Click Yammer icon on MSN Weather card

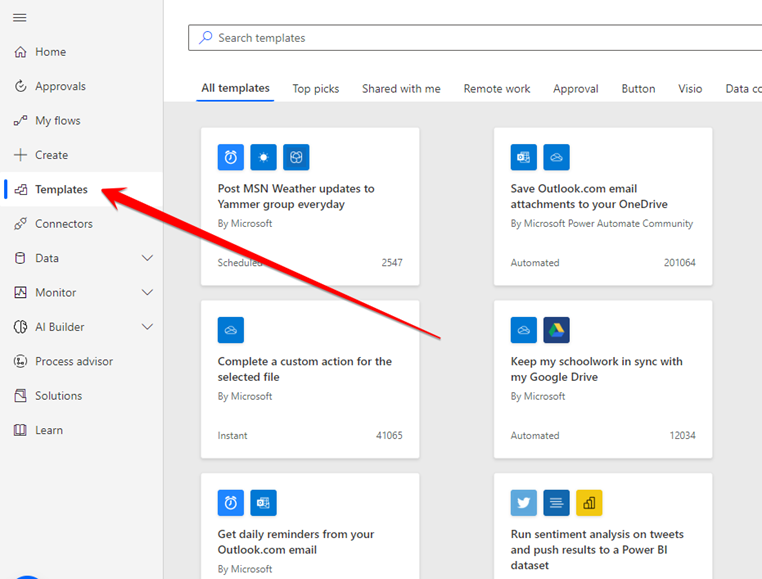[x=296, y=157]
